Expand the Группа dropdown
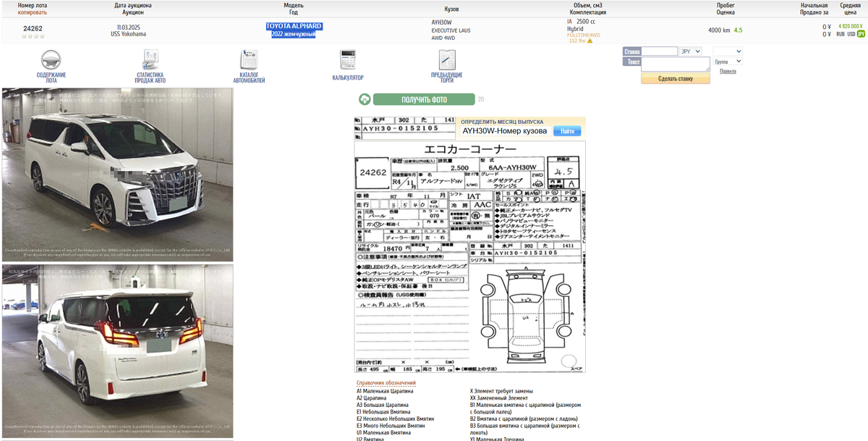The width and height of the screenshot is (868, 441). [728, 62]
